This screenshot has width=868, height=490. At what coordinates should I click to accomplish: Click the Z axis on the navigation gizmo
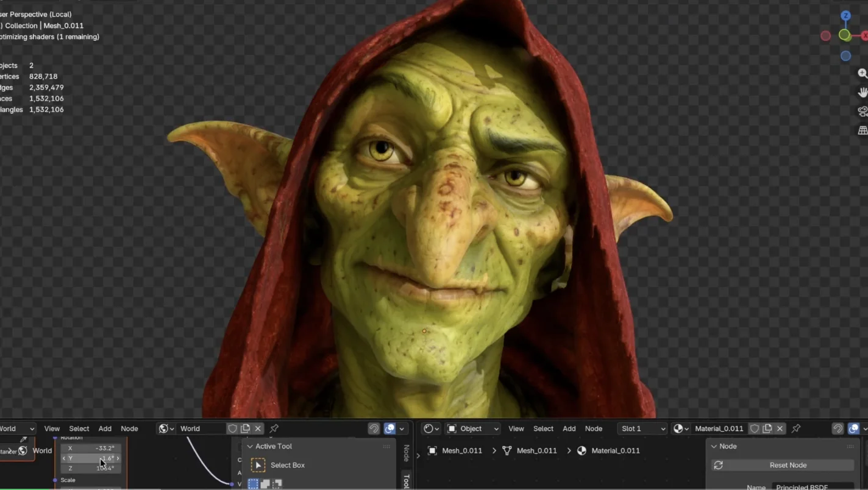(x=845, y=15)
